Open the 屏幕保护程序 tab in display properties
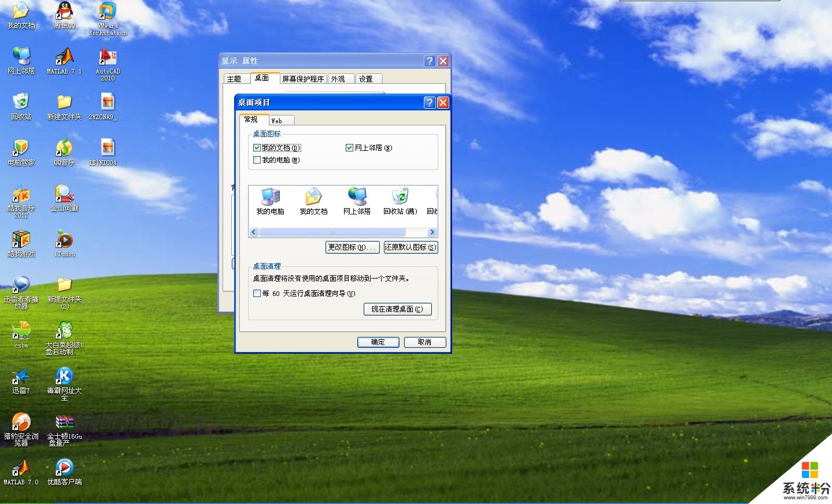Screen dimensions: 832x504 click(303, 79)
